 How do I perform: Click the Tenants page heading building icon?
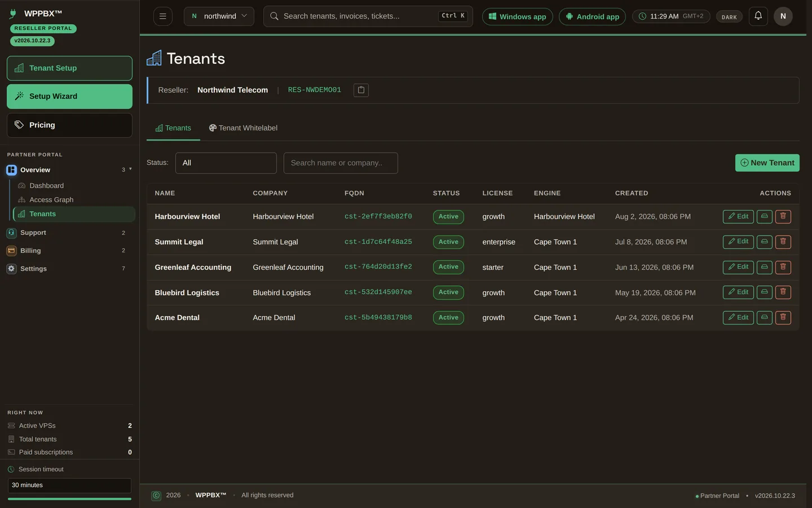pyautogui.click(x=154, y=58)
